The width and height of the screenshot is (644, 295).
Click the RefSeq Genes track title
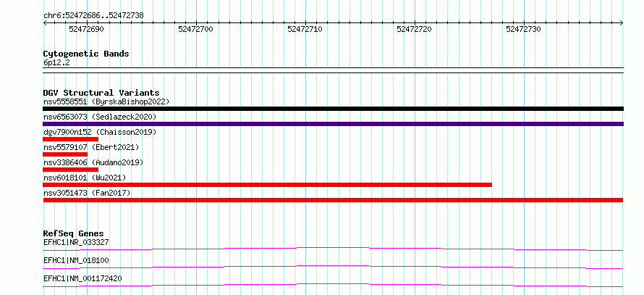pos(74,233)
